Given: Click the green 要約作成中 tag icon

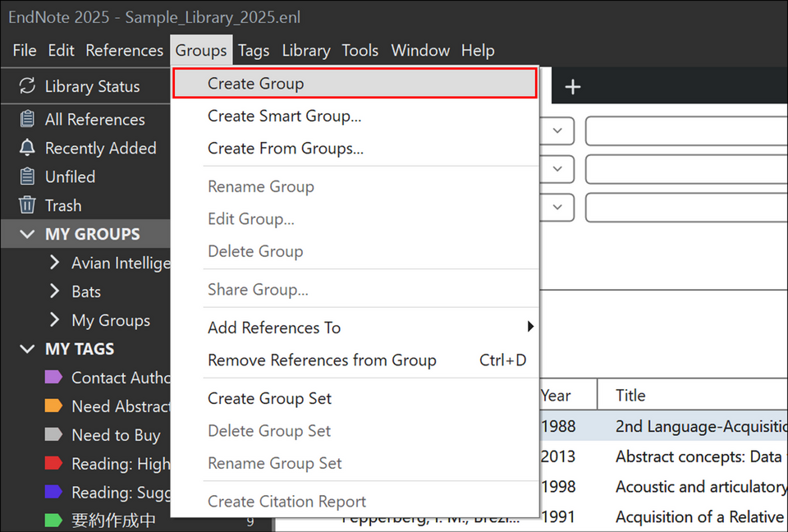Looking at the screenshot, I should point(53,521).
